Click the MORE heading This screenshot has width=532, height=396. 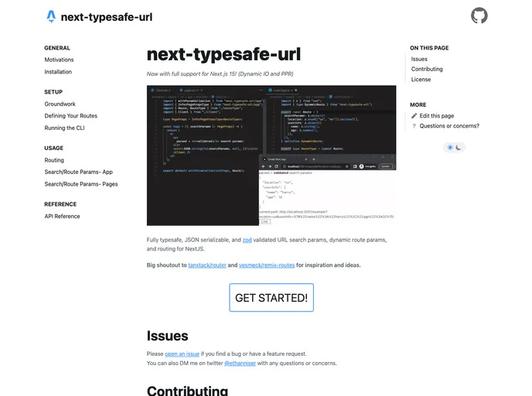(x=418, y=105)
